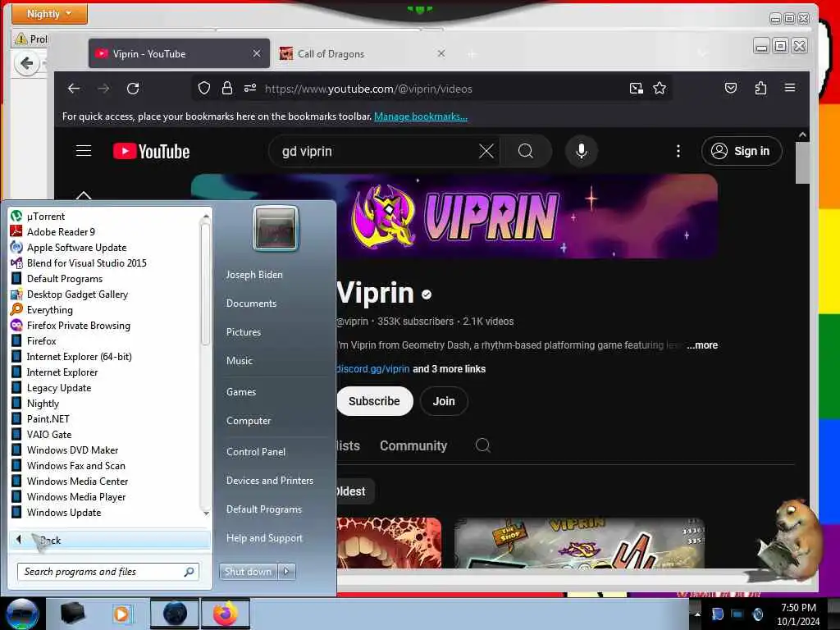The height and width of the screenshot is (630, 840).
Task: Open picture-in-picture icon in address bar
Action: [636, 89]
